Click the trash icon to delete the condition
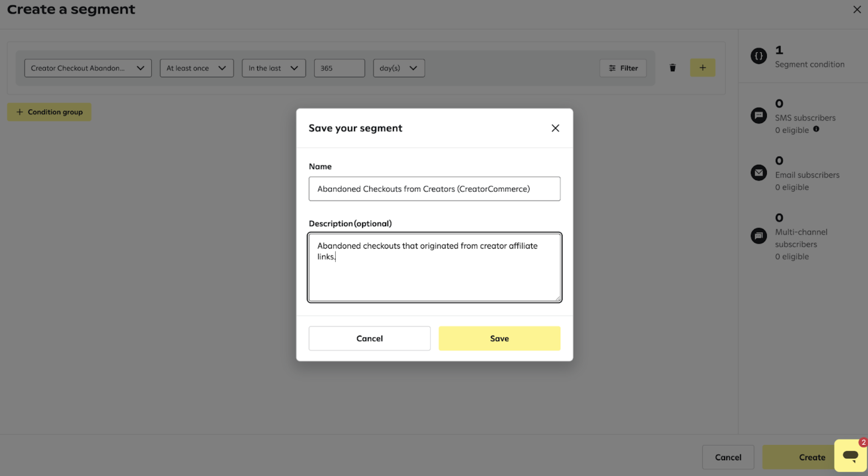 point(673,68)
